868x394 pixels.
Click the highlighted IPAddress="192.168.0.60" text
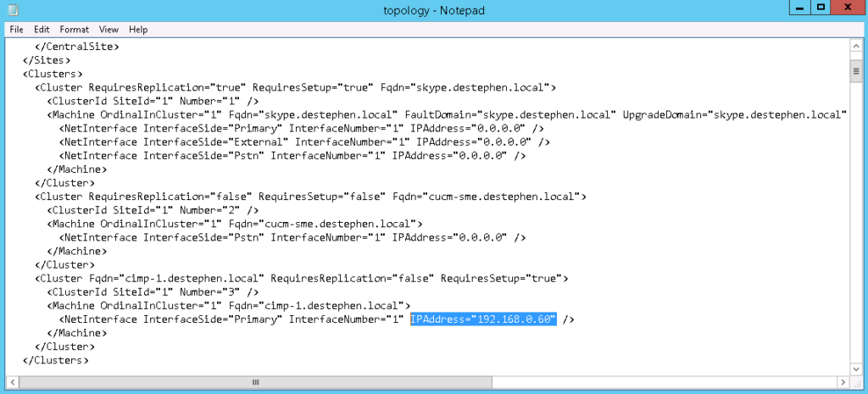pos(482,319)
